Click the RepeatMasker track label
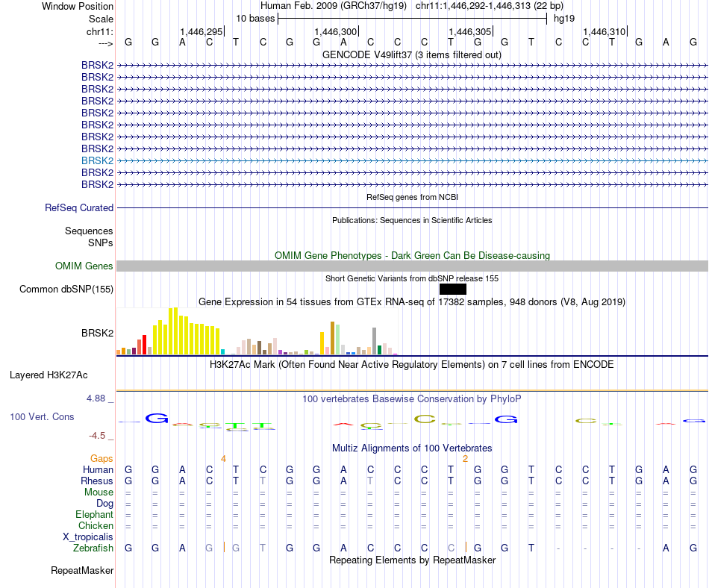 pyautogui.click(x=82, y=570)
